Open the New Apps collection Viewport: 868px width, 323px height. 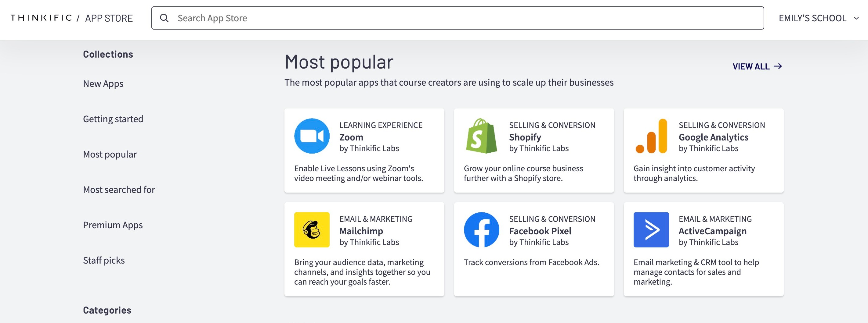click(103, 84)
